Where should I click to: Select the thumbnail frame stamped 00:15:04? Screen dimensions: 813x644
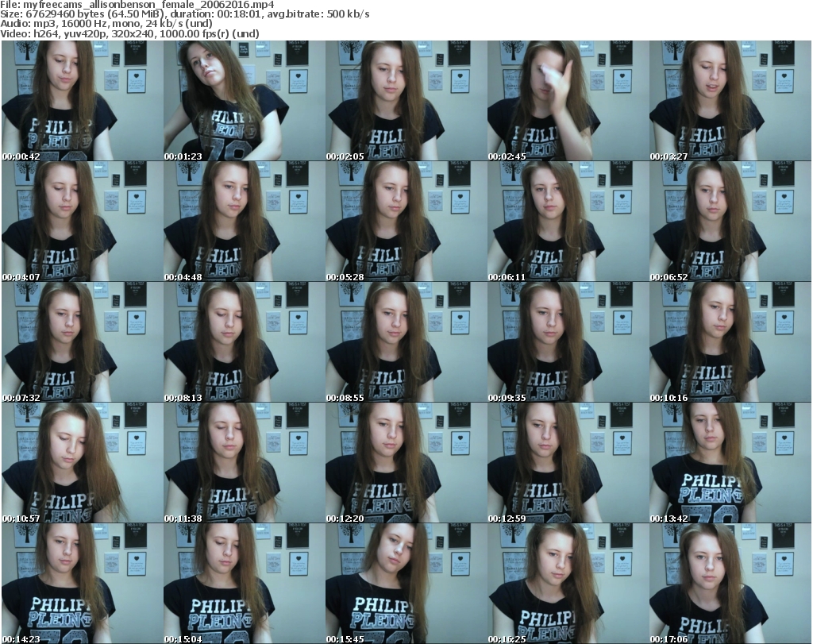(x=245, y=584)
